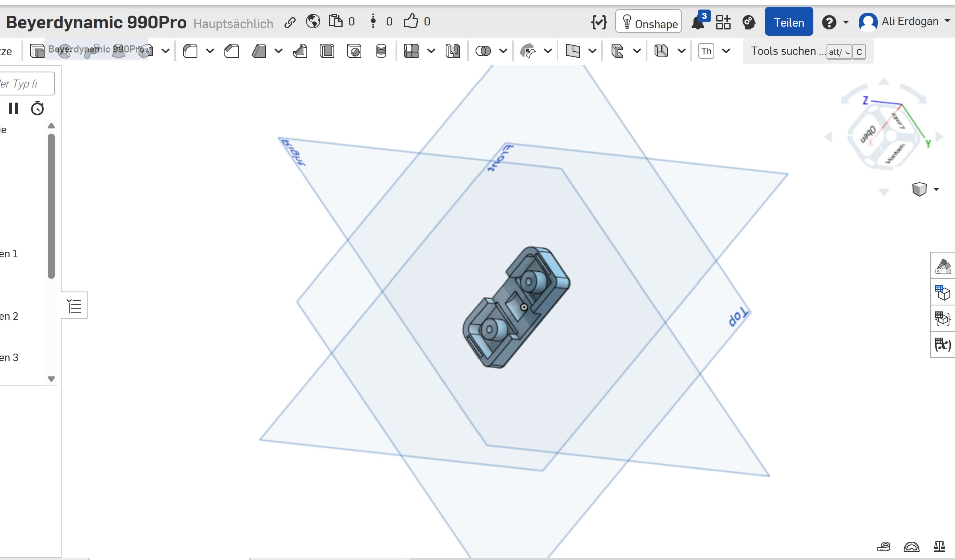Open the Hauptsächlich workspace menu

233,23
